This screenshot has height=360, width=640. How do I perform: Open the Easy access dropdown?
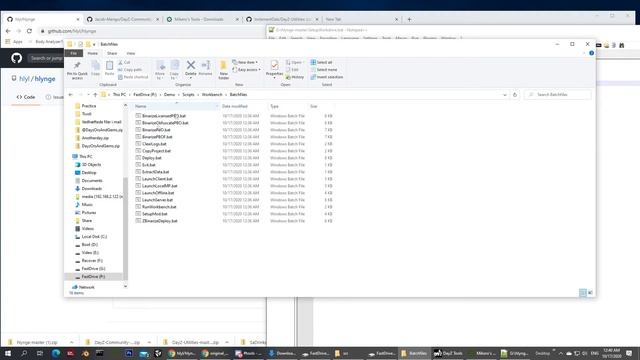[246, 70]
